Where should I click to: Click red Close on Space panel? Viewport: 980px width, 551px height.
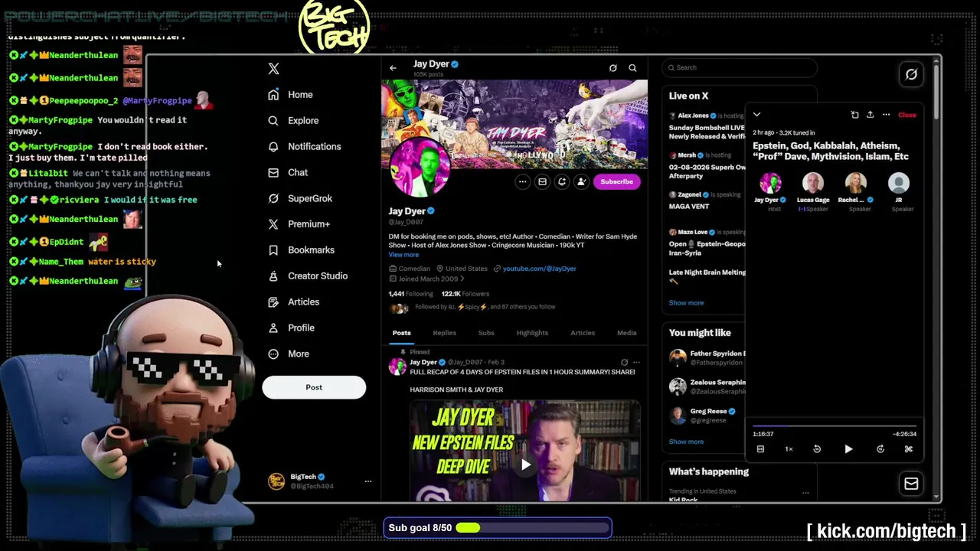[x=906, y=116]
